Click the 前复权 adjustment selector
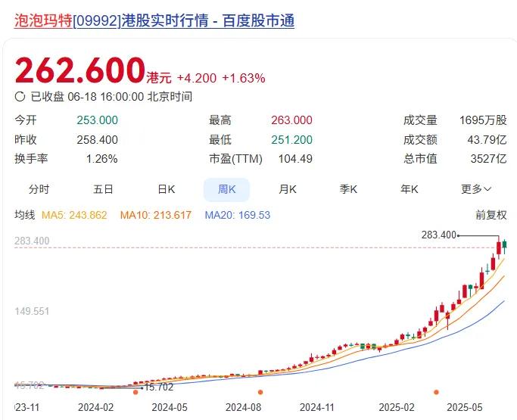 pyautogui.click(x=491, y=215)
